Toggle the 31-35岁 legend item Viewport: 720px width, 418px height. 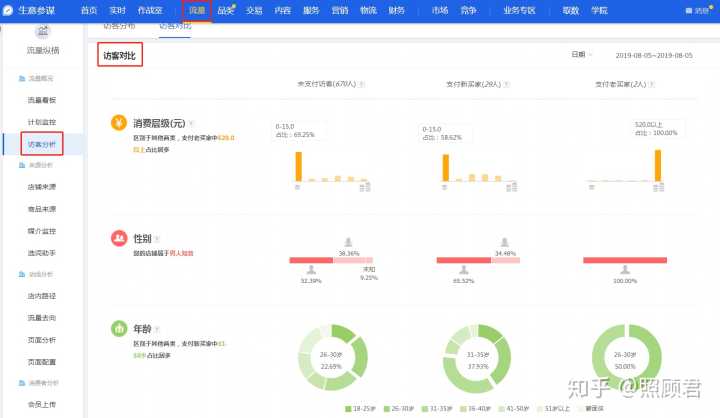coord(441,410)
